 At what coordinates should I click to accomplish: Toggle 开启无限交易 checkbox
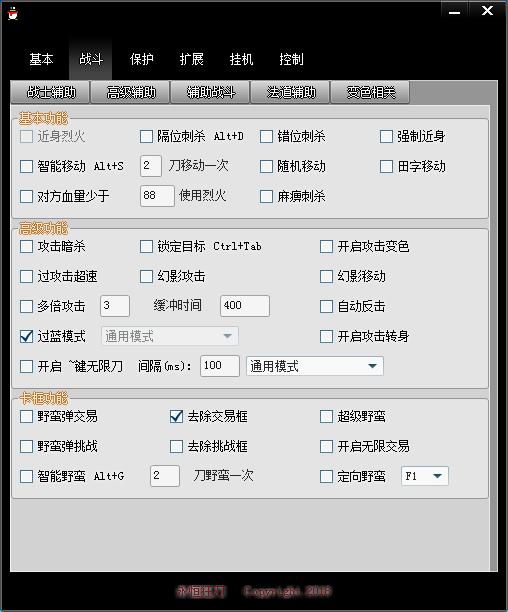click(x=326, y=447)
